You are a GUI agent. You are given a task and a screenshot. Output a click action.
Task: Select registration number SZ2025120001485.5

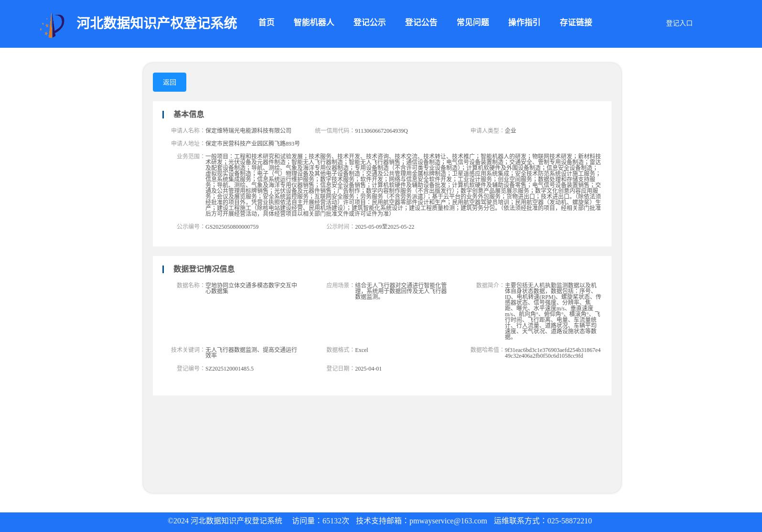(x=229, y=369)
